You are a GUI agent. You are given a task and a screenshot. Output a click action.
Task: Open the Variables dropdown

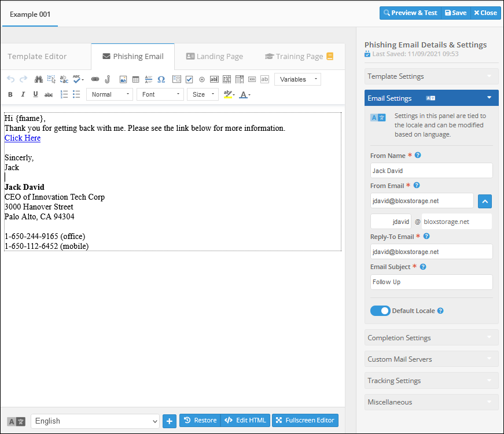[297, 79]
